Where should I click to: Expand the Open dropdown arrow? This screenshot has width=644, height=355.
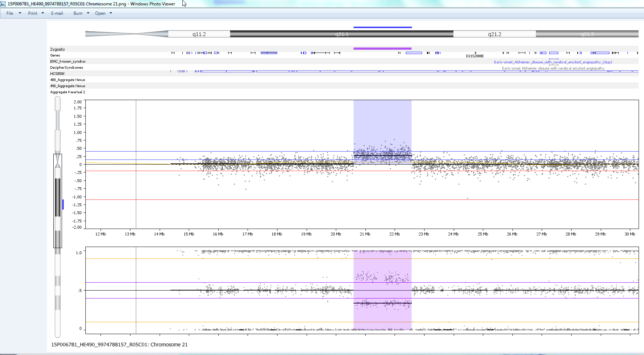[x=111, y=13]
